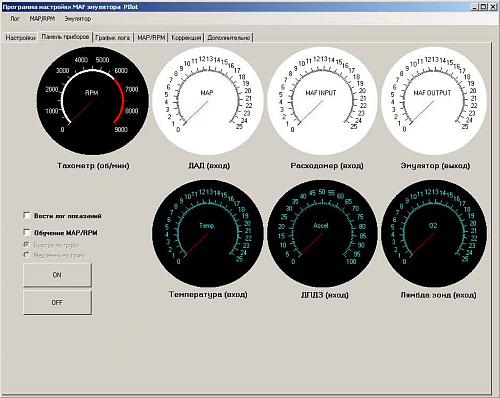This screenshot has height=398, width=500.
Task: Click the O2 lambda gauge dial
Action: coord(434,233)
